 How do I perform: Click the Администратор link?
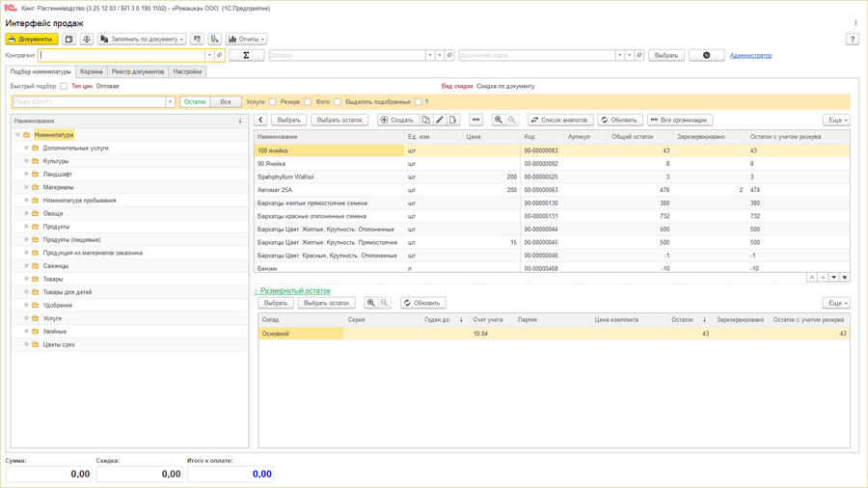click(x=750, y=56)
